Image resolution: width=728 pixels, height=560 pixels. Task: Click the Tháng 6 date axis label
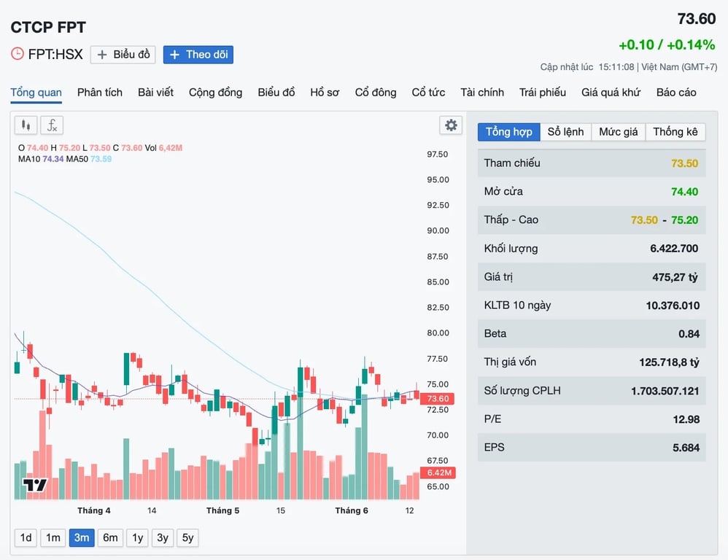click(352, 510)
